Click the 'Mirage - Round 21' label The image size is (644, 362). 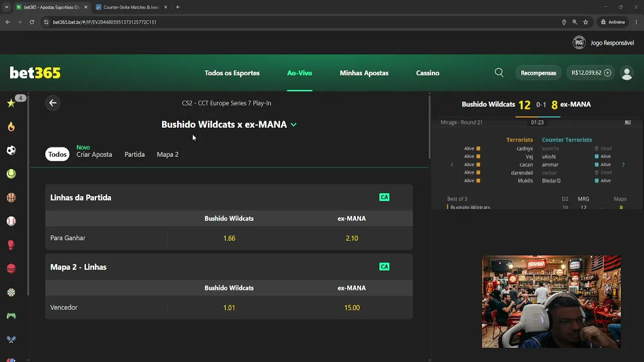pos(461,122)
